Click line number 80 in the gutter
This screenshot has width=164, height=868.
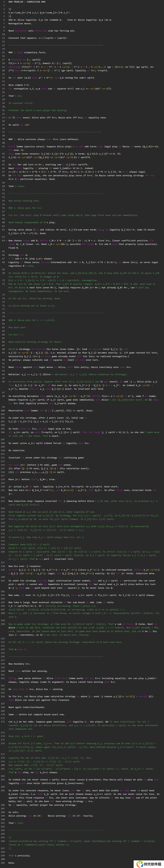(3, 320)
